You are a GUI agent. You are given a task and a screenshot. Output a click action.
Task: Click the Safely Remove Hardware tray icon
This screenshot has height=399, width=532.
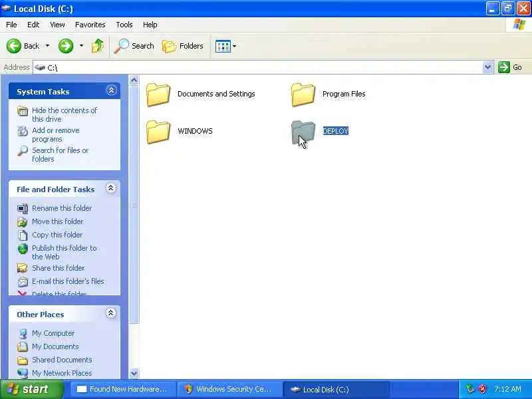point(470,389)
